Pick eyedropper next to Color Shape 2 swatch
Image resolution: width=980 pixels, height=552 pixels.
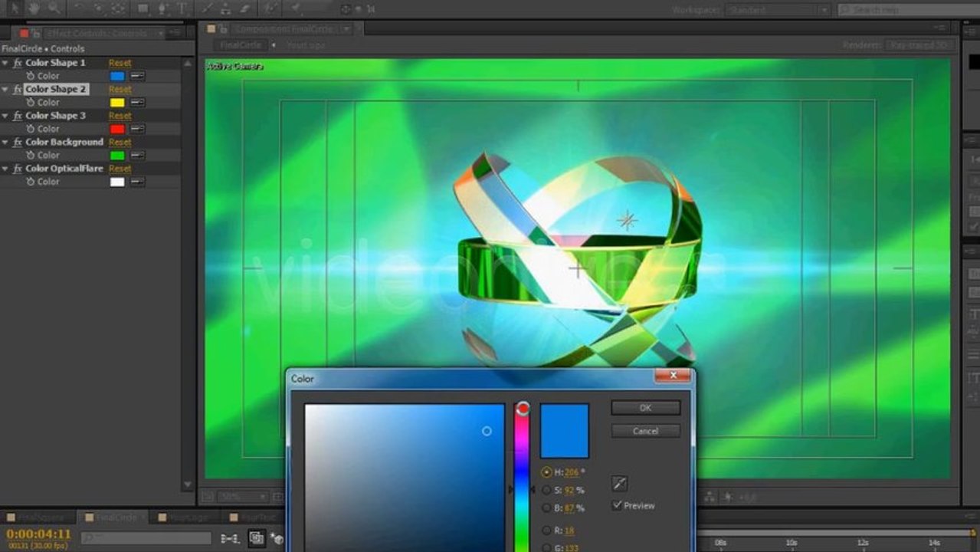tap(137, 102)
